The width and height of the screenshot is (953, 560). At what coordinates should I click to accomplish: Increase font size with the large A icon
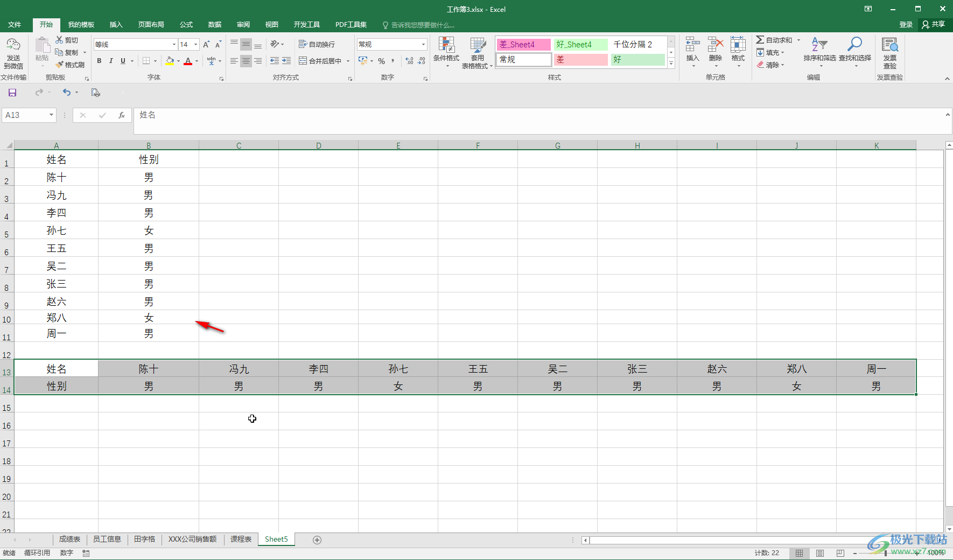pyautogui.click(x=206, y=45)
